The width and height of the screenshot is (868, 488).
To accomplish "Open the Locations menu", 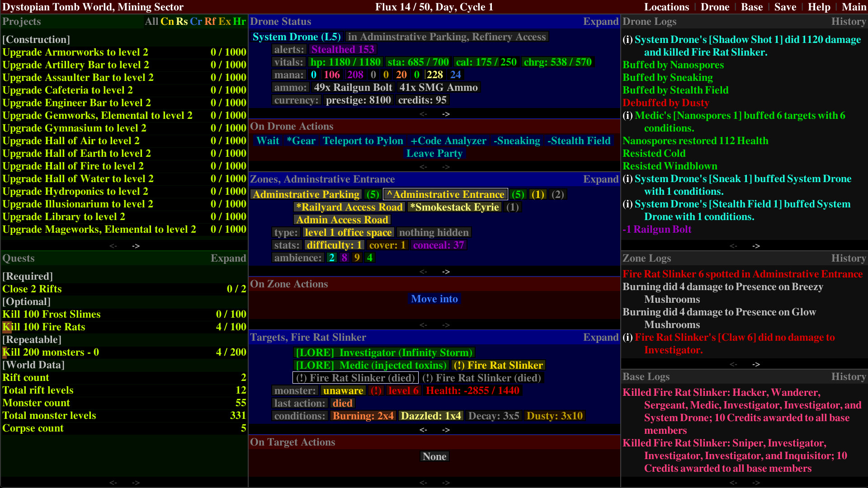I will pyautogui.click(x=667, y=7).
